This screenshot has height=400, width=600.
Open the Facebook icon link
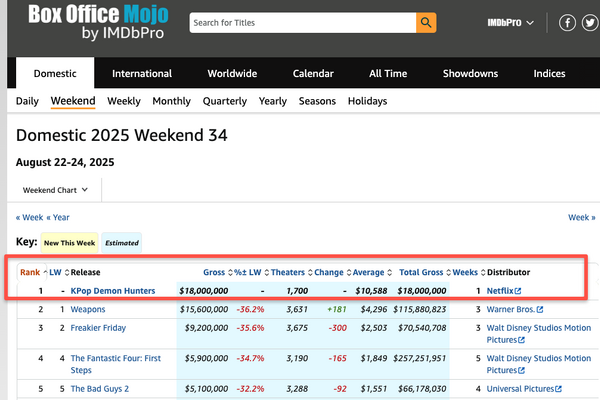click(567, 22)
